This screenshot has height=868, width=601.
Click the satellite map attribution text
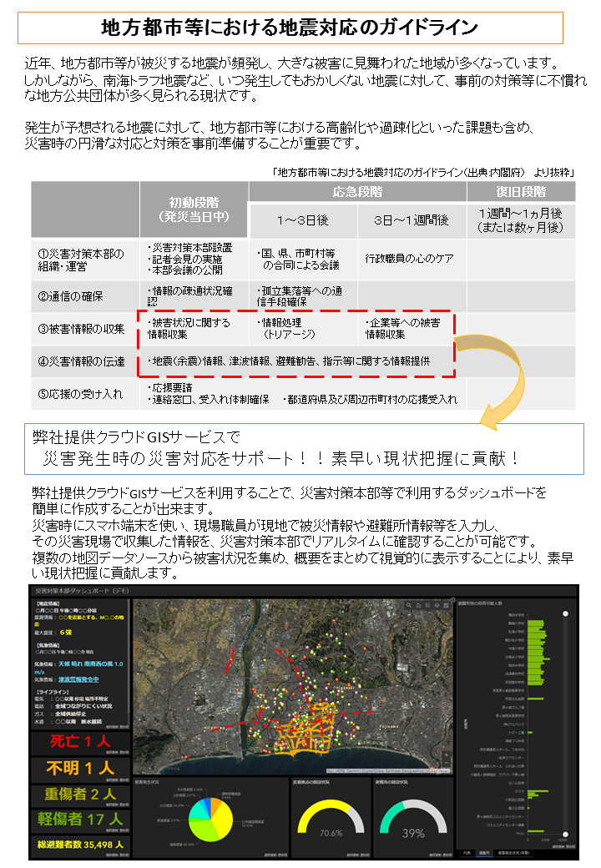point(388,770)
